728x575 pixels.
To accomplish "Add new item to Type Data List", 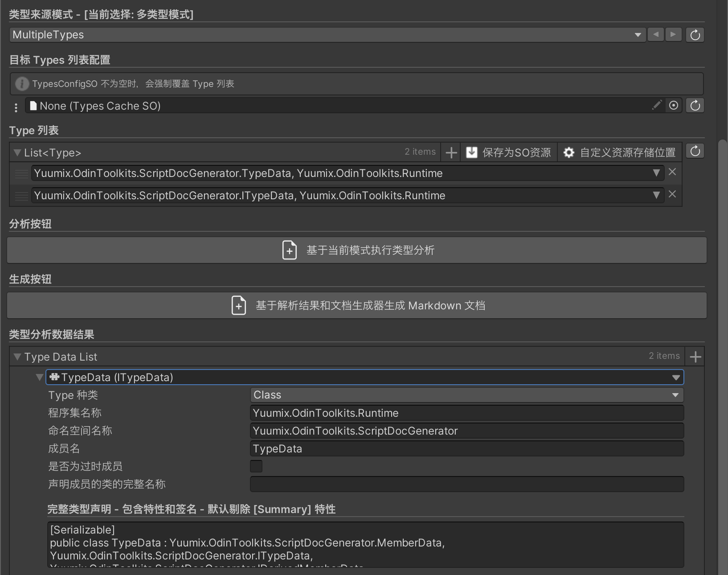I will (695, 357).
